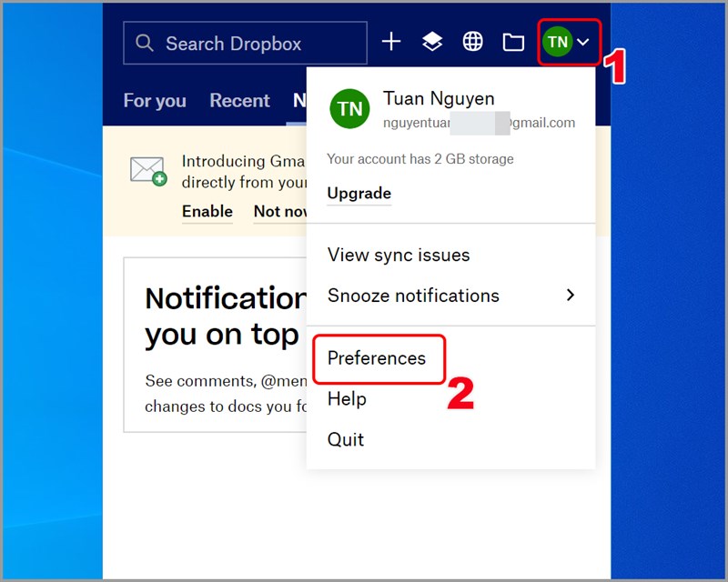Click the plus icon to create new
The image size is (728, 582).
tap(391, 41)
